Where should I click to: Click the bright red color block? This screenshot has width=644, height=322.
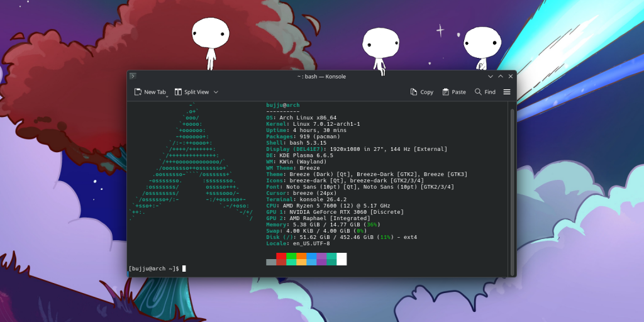[281, 256]
